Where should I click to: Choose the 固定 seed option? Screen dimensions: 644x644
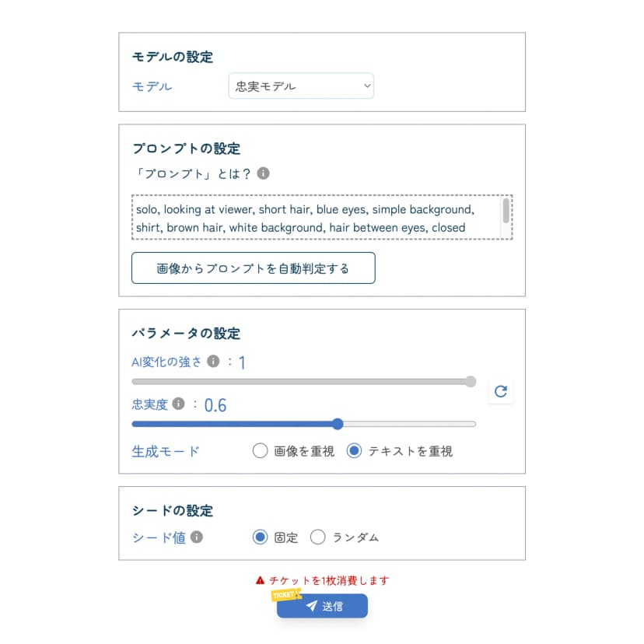tap(261, 537)
